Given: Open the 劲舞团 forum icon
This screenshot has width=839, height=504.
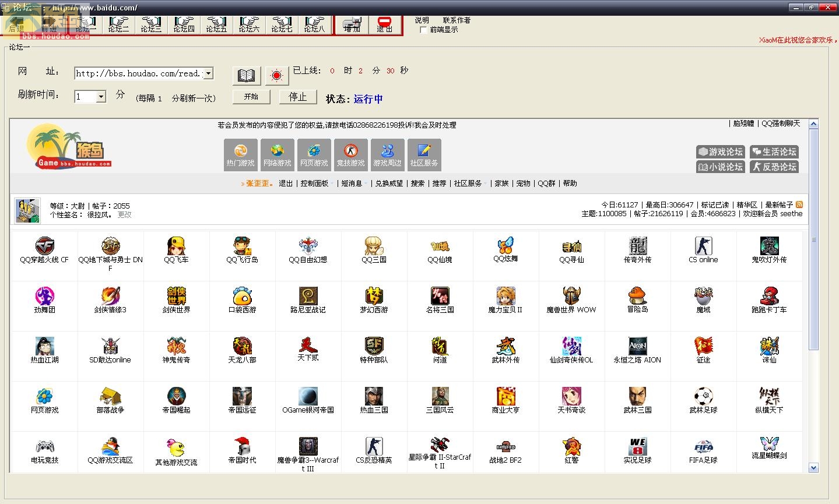Looking at the screenshot, I should tap(44, 296).
